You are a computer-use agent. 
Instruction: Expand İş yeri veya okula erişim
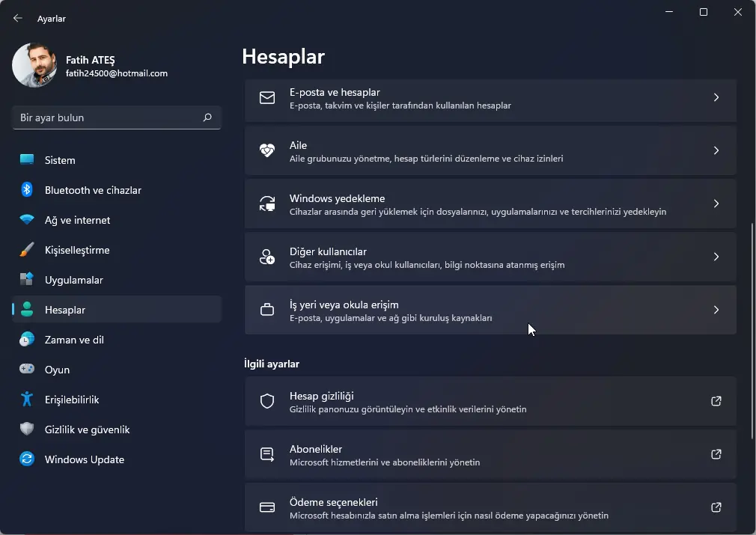point(490,310)
